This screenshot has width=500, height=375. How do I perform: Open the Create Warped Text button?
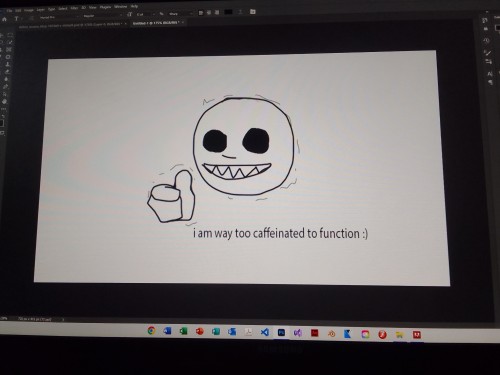(240, 12)
